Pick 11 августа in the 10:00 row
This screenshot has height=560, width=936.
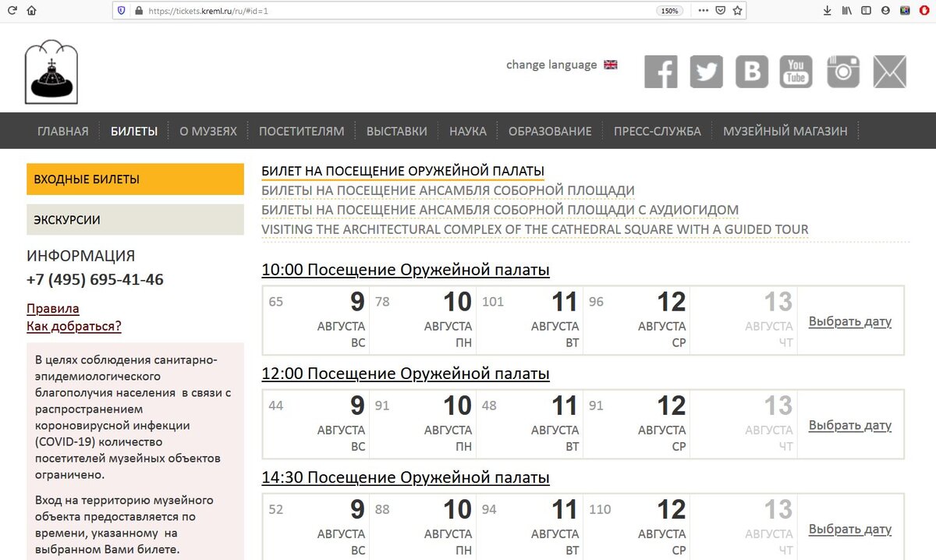pos(530,320)
